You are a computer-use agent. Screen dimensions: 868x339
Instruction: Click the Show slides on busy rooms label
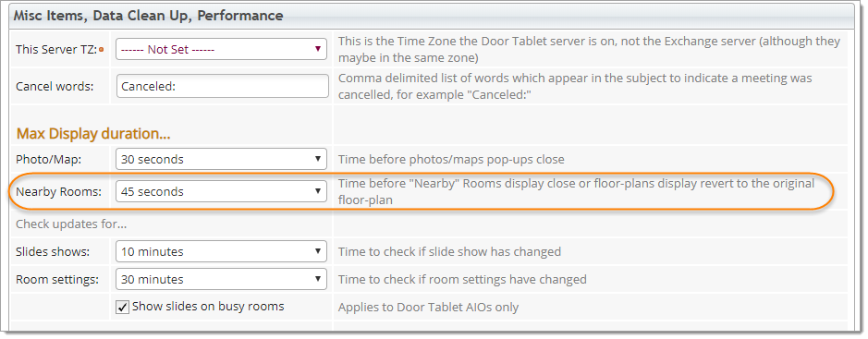click(208, 307)
